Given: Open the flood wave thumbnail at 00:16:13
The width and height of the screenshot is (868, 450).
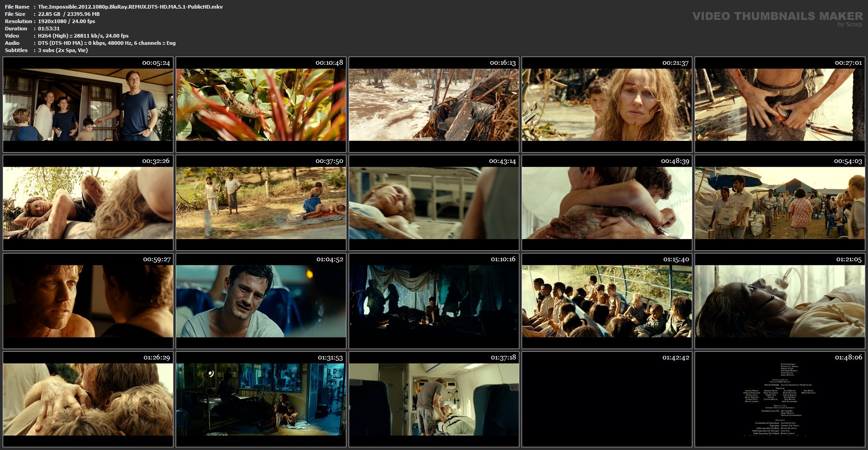Looking at the screenshot, I should pos(434,105).
